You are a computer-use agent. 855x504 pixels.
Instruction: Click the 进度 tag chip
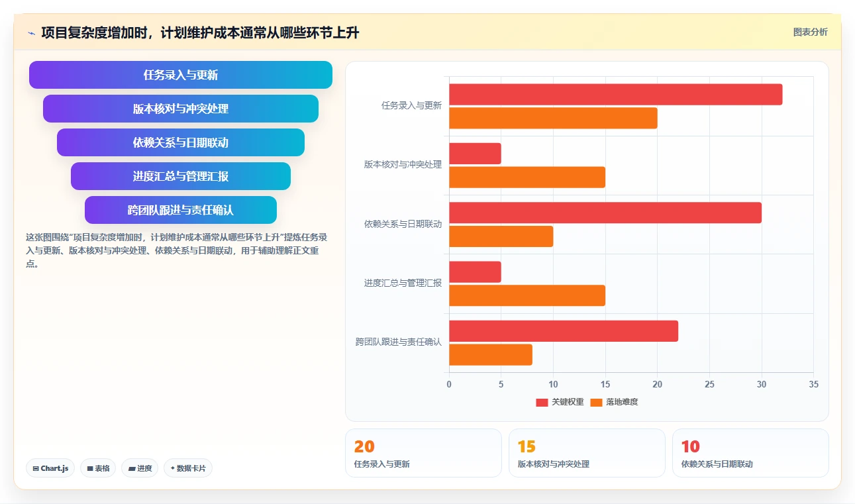140,468
